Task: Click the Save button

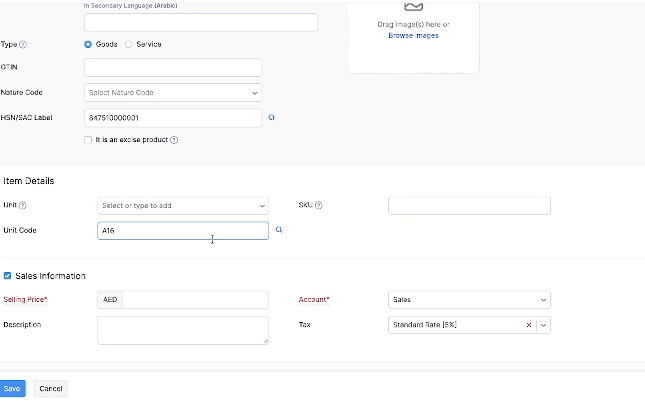Action: pos(12,389)
